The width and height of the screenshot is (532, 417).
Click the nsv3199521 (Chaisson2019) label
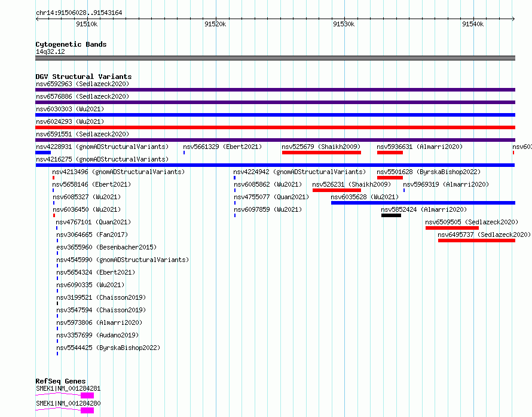click(x=101, y=297)
